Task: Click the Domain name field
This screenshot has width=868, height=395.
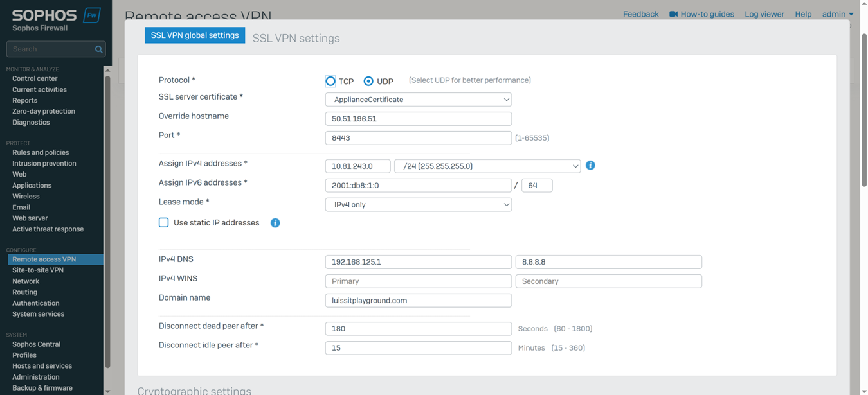Action: [419, 301]
